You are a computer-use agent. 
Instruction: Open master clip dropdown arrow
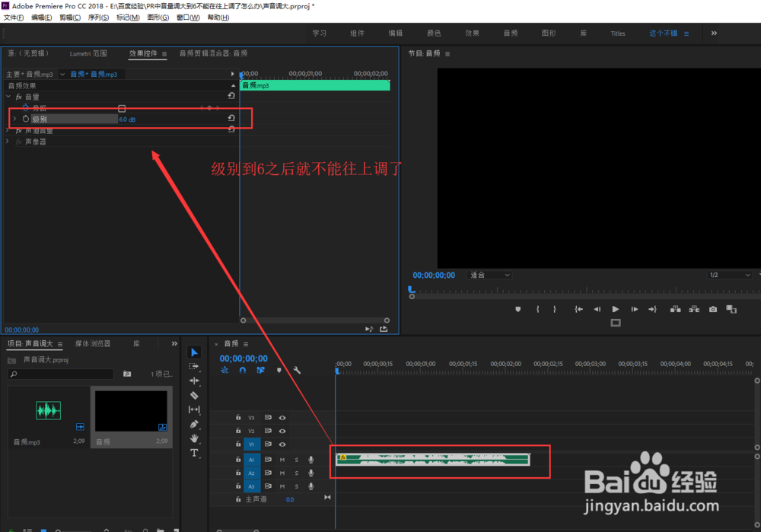(62, 75)
